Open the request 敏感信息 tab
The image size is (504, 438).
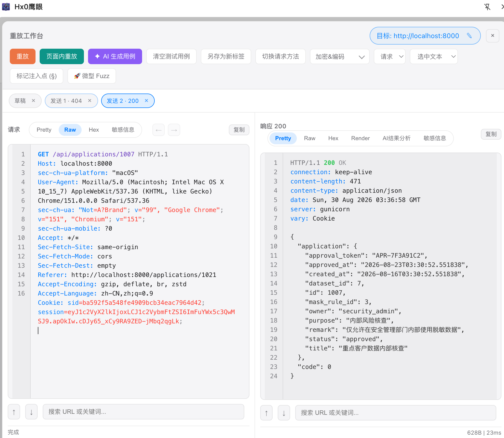[123, 130]
